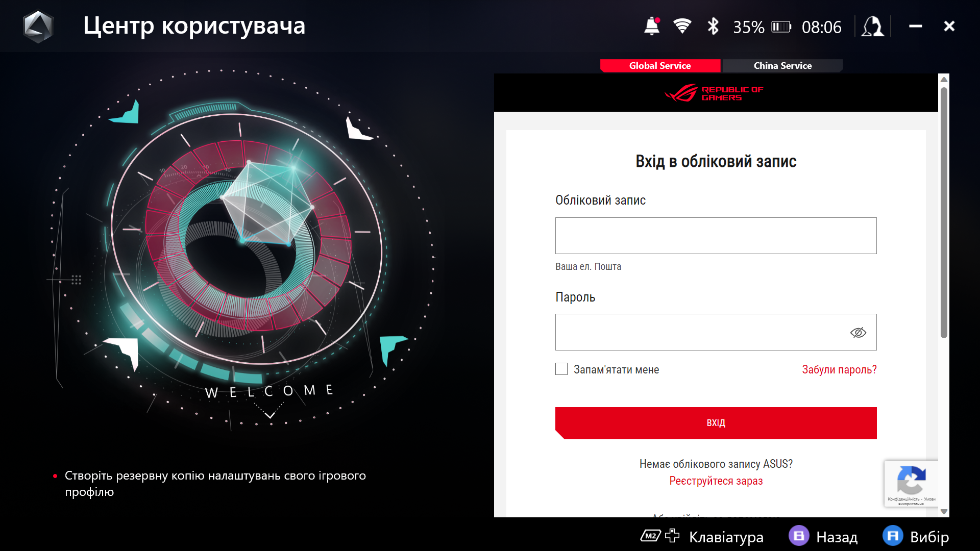This screenshot has width=980, height=551.
Task: Enable the Запам'ятати мене checkbox
Action: [x=561, y=369]
